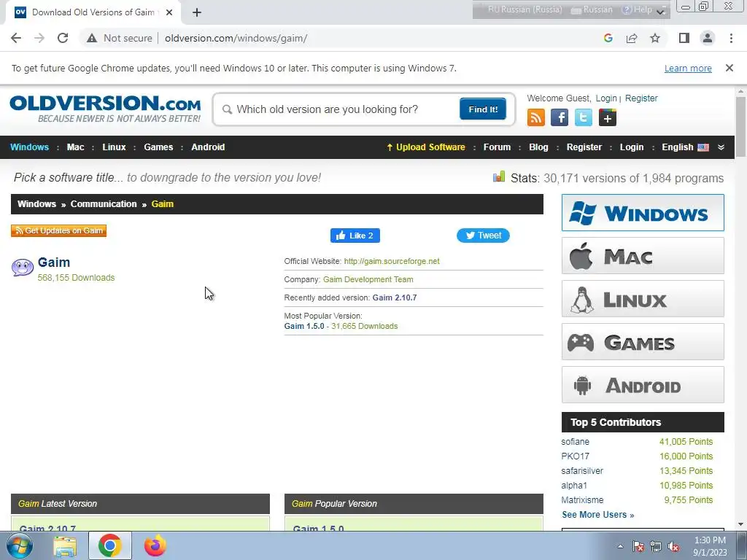Open the Chrome profile avatar icon
The width and height of the screenshot is (747, 560).
point(708,38)
